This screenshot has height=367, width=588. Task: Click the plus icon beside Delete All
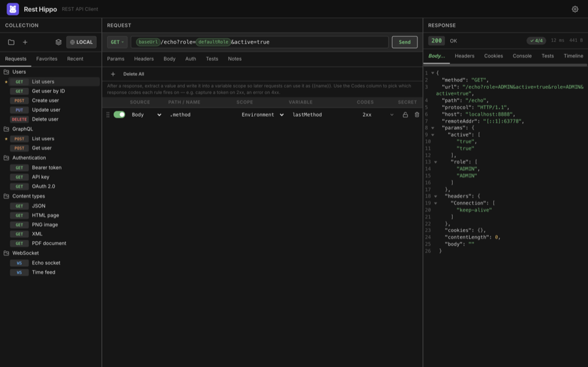113,74
